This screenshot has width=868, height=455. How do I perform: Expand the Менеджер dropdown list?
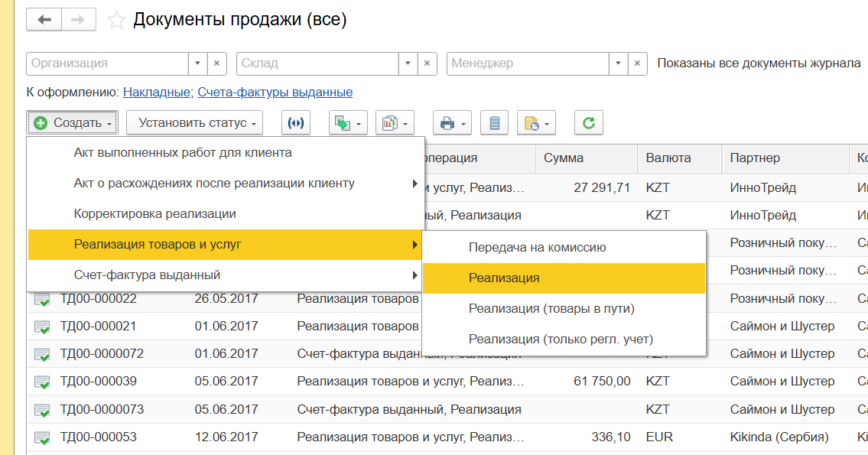(619, 63)
